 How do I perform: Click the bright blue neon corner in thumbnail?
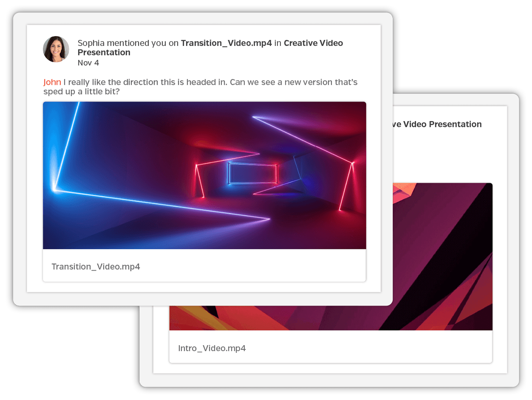[55, 189]
